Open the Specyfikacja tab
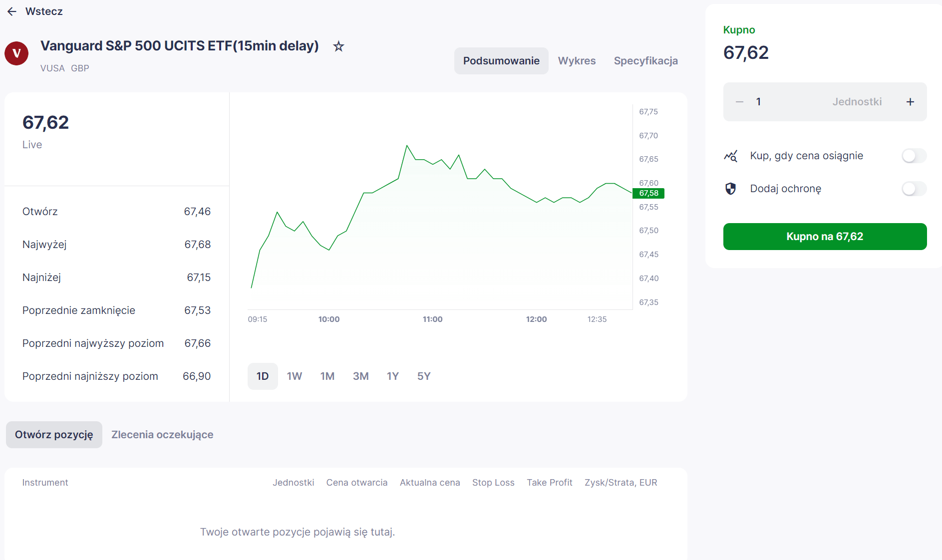The height and width of the screenshot is (560, 942). click(645, 61)
